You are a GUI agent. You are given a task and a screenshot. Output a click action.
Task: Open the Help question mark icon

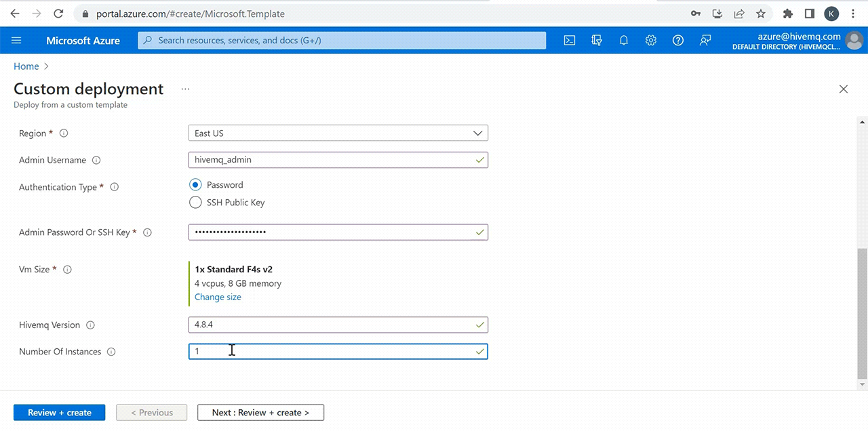pos(678,41)
